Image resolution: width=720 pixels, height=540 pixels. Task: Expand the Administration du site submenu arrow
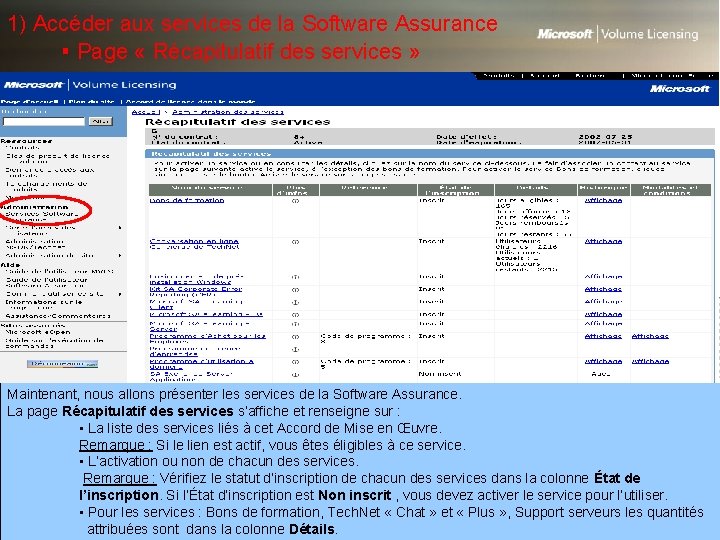[120, 255]
